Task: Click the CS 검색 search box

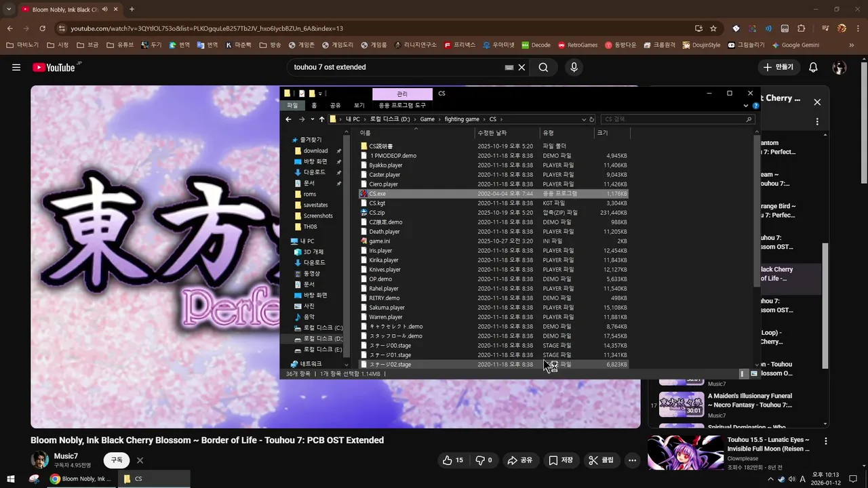Action: (x=677, y=119)
